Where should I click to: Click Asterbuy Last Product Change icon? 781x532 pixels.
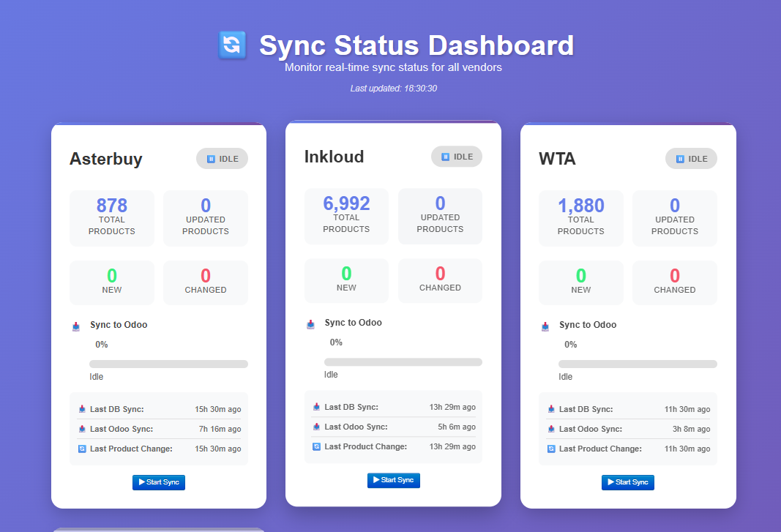tap(82, 449)
